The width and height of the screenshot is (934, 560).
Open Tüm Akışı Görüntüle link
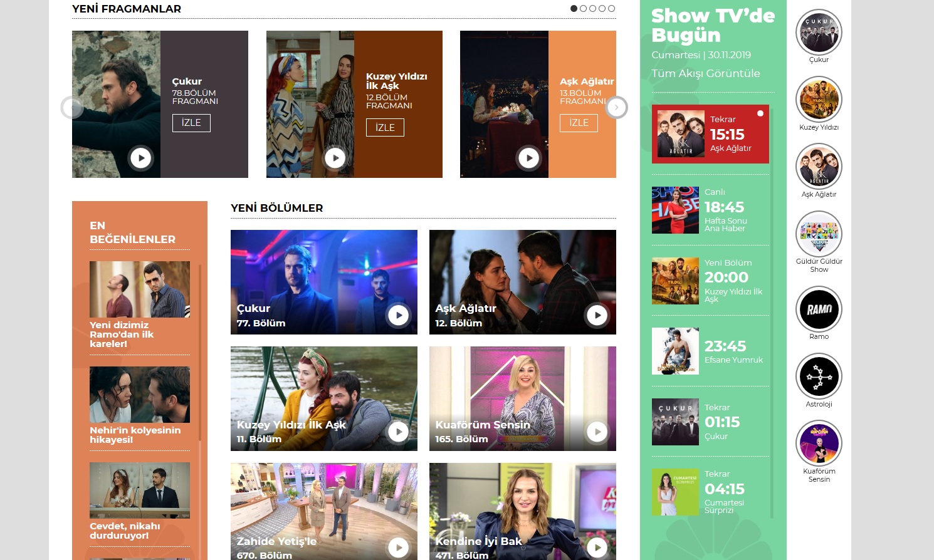[x=705, y=73]
